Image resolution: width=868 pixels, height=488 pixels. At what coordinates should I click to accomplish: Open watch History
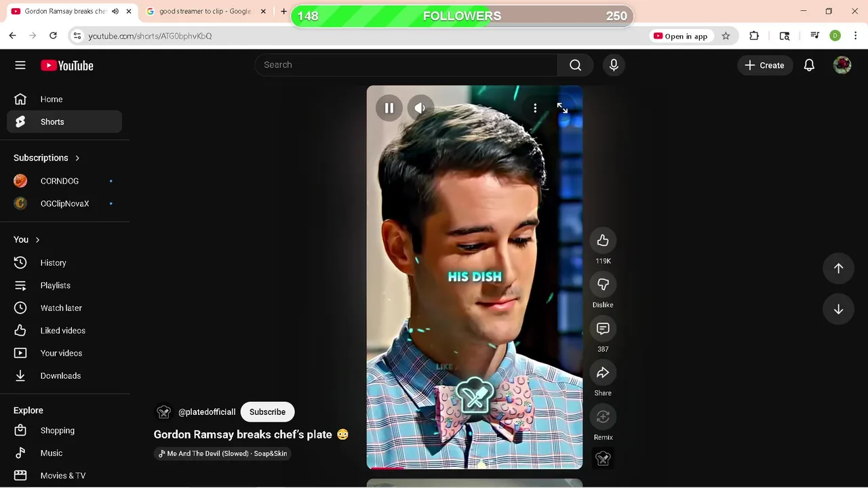pos(64,263)
